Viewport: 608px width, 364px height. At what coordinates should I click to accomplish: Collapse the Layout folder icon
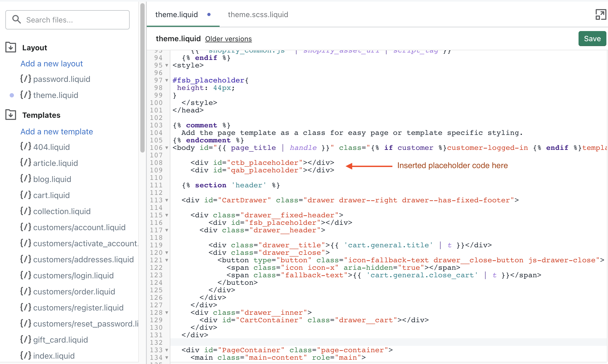pos(11,47)
